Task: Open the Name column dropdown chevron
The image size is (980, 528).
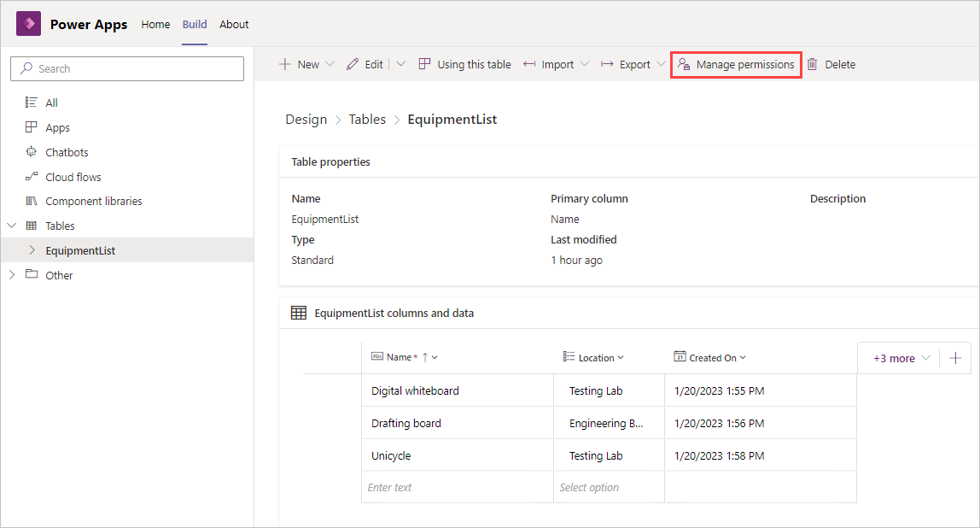Action: [x=435, y=357]
